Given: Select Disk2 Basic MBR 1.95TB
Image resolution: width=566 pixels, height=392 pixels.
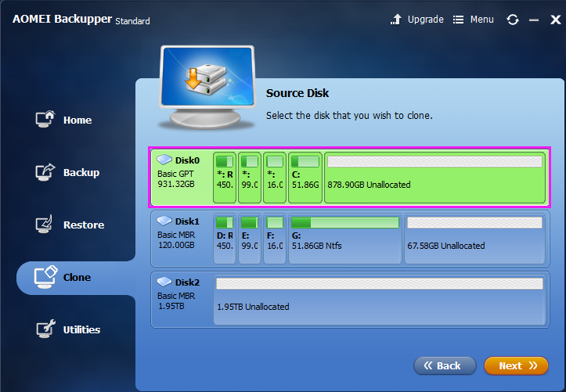Looking at the screenshot, I should click(x=350, y=300).
